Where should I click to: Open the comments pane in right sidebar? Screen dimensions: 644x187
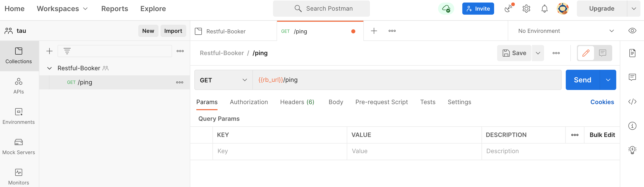[632, 77]
